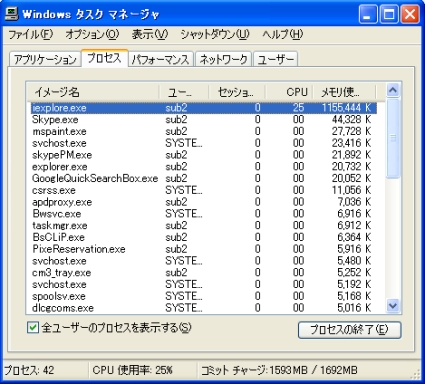Select the PixeReservation.exe process
Screen dimensions: 425x384
click(x=204, y=249)
